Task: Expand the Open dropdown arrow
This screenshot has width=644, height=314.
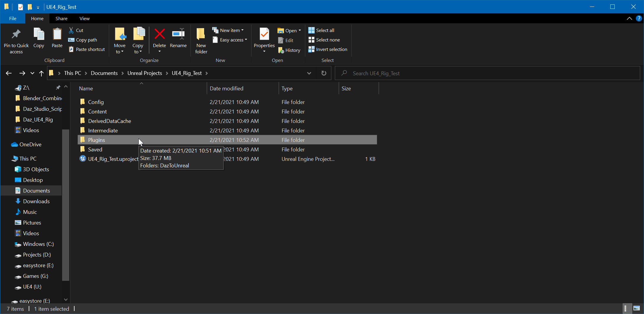Action: (x=300, y=31)
